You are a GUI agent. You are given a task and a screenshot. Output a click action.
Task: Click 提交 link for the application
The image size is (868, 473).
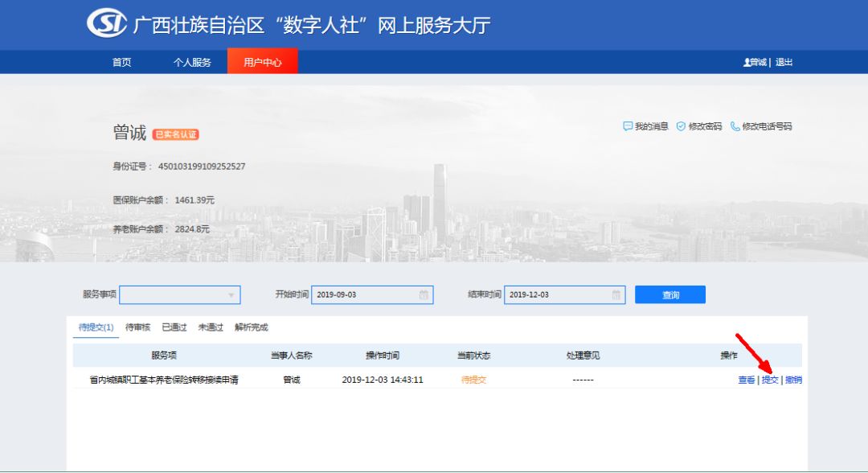(x=770, y=380)
